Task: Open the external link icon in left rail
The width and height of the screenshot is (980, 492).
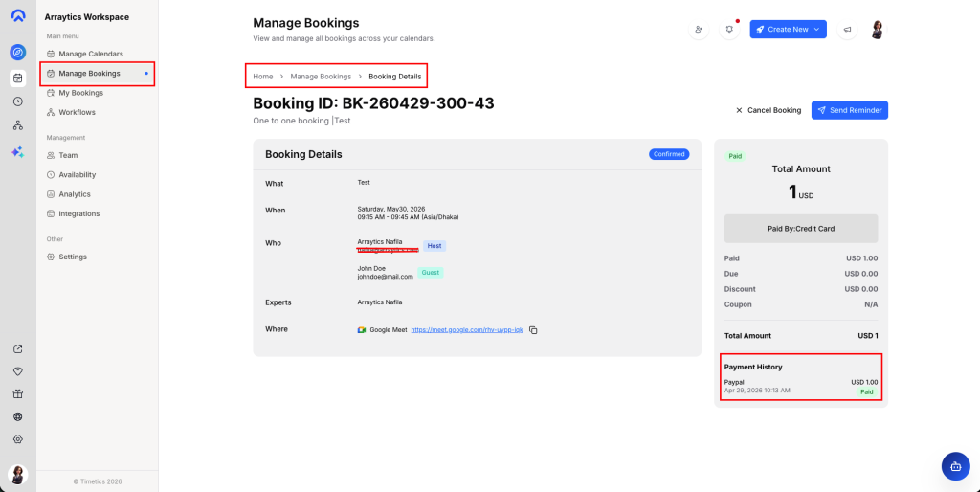Action: point(17,348)
